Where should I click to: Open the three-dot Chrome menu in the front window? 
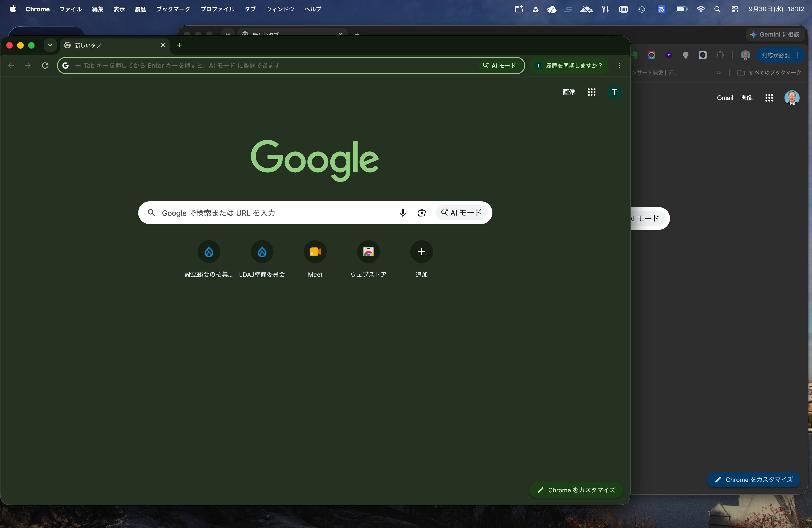pos(620,66)
